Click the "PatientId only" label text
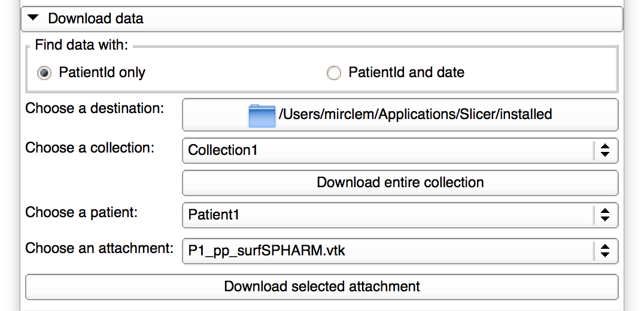The image size is (644, 311). 102,73
